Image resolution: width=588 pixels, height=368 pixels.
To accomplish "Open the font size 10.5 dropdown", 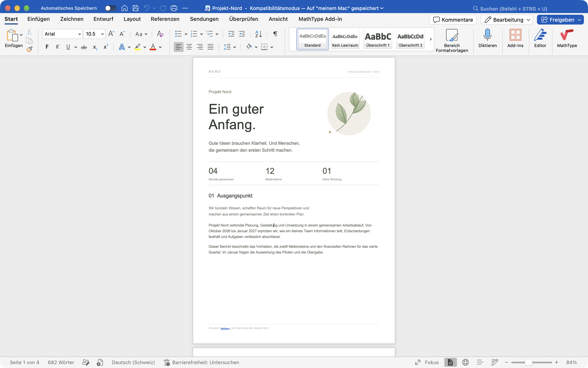I will [x=102, y=34].
